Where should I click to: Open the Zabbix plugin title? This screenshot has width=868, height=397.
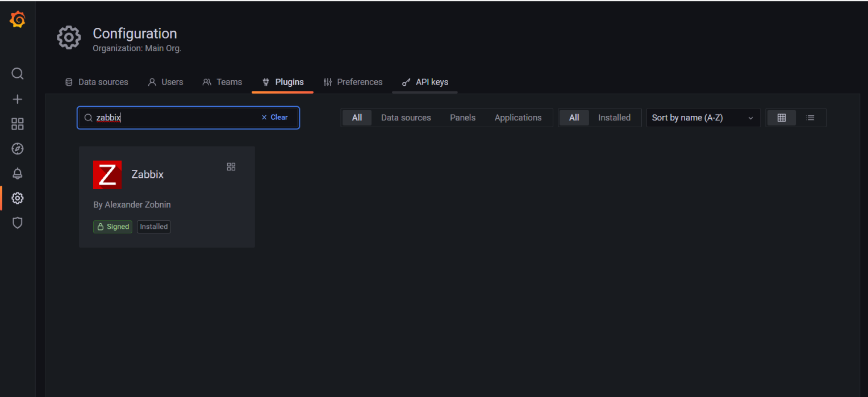(148, 175)
